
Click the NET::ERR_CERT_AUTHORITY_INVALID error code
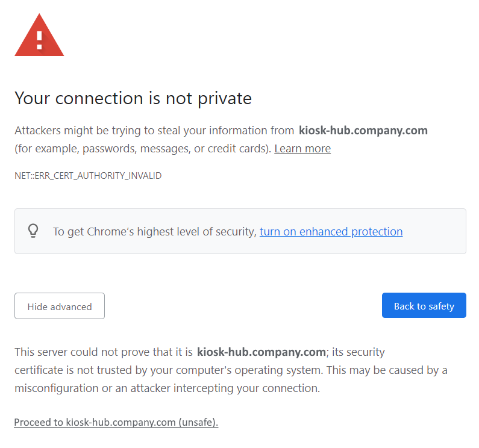[88, 176]
